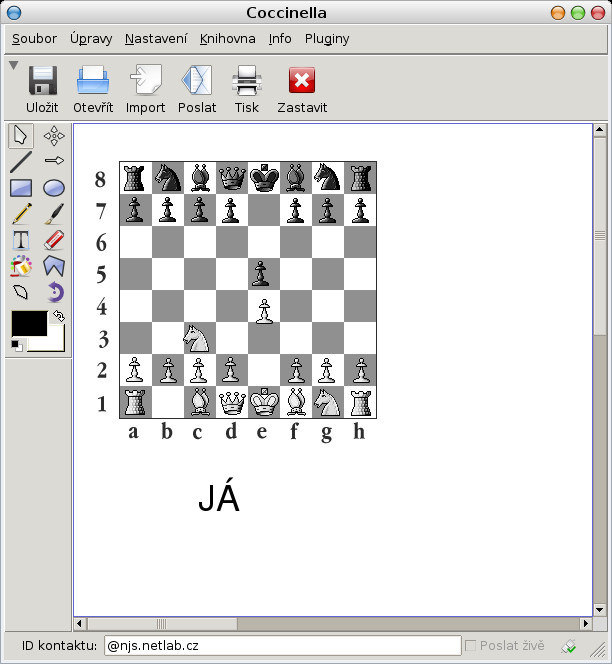Open the Nastavení menu
This screenshot has width=612, height=664.
point(156,39)
